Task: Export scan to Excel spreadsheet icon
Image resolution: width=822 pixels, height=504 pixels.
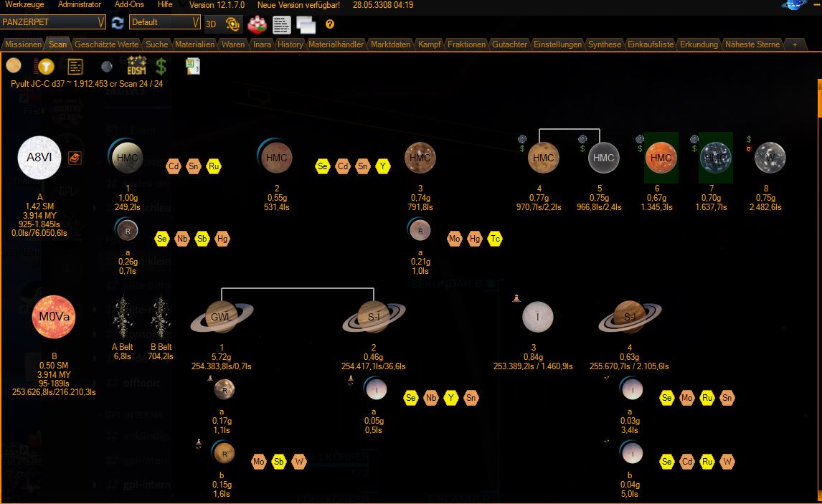Action: pos(192,67)
